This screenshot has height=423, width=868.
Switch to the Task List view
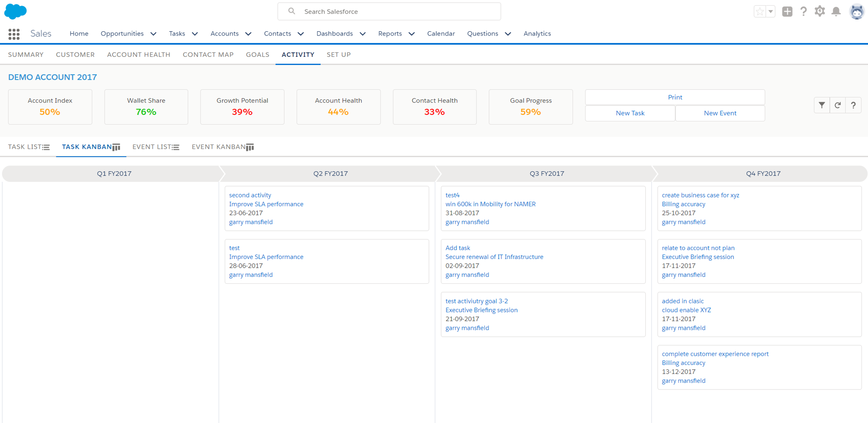(x=29, y=147)
